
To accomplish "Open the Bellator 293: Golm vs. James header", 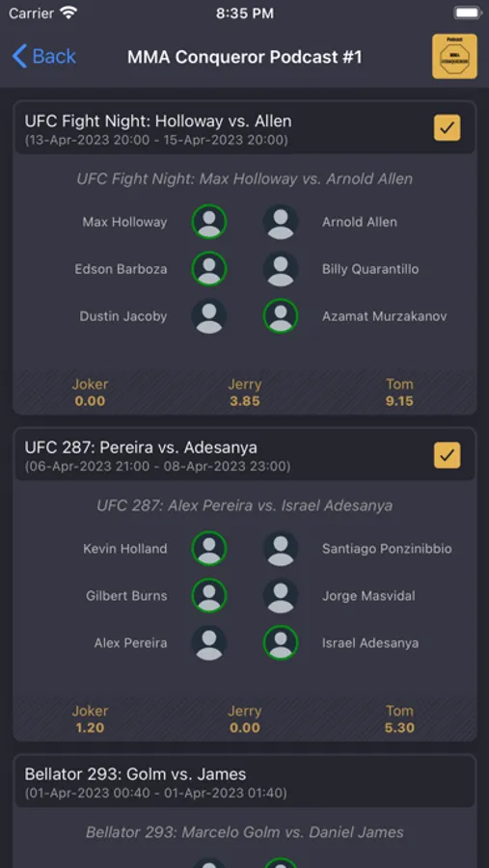I will pyautogui.click(x=245, y=781).
